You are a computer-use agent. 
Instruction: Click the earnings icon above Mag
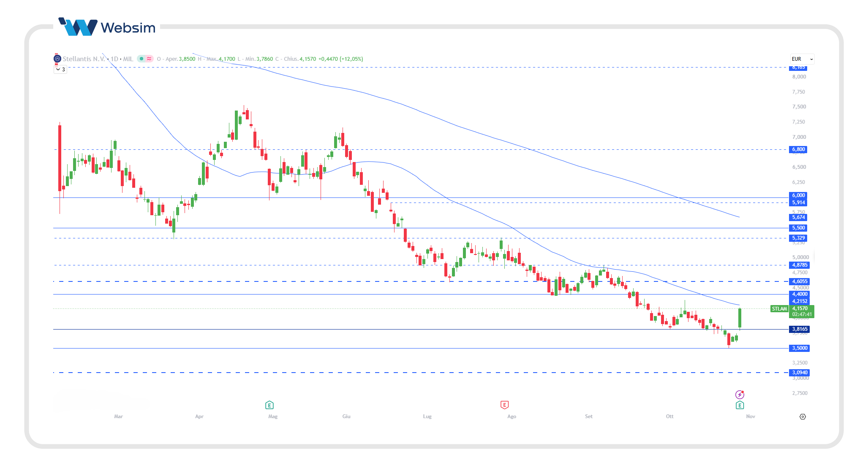269,405
